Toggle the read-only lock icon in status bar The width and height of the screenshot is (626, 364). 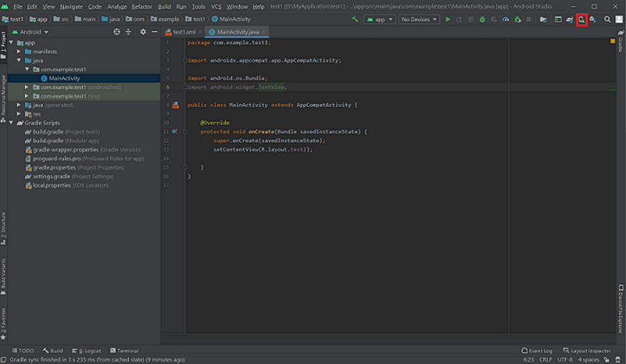click(605, 360)
